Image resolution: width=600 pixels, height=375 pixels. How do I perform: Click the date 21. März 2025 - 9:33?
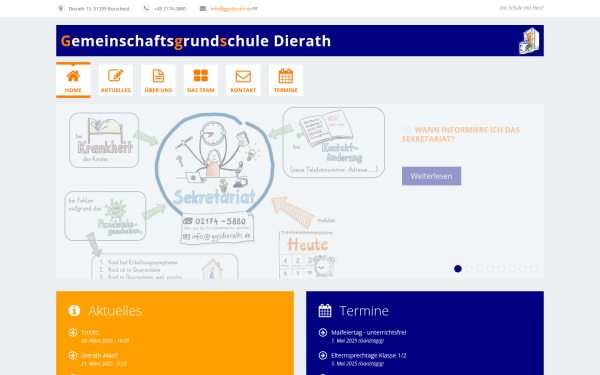click(104, 364)
